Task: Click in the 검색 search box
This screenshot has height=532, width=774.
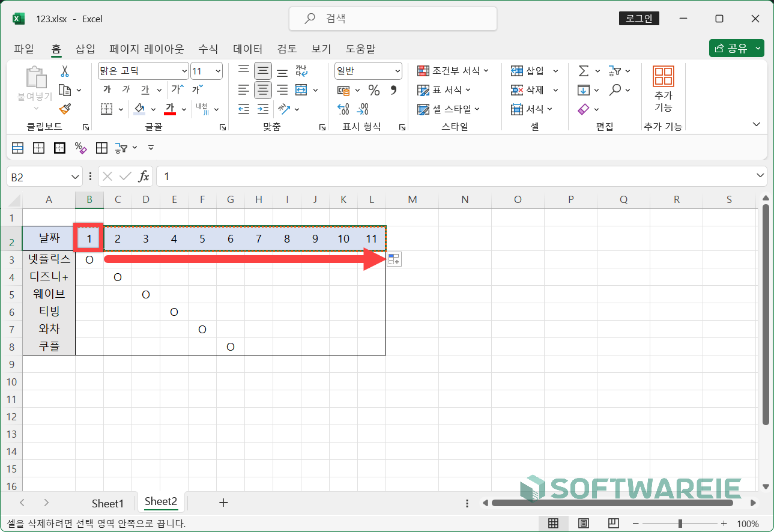Action: [x=393, y=19]
